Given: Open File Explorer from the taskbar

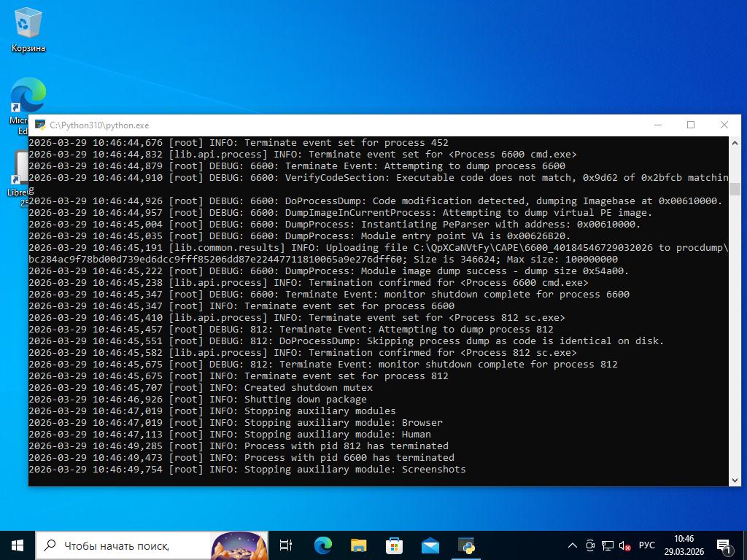Looking at the screenshot, I should click(x=358, y=545).
